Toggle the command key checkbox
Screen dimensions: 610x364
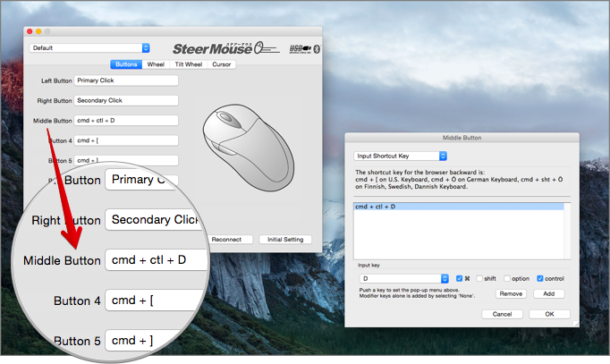click(x=459, y=278)
